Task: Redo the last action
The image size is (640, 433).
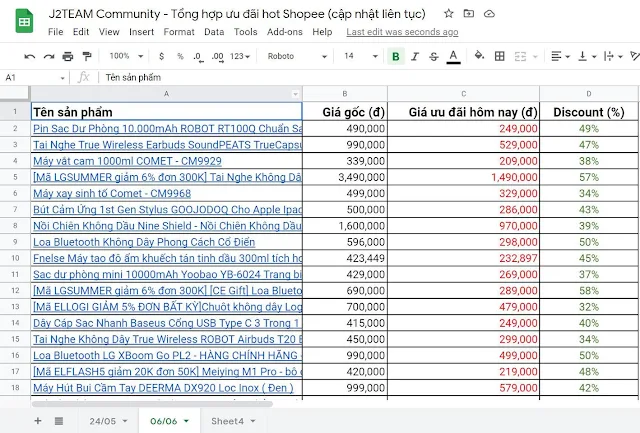Action: (49, 56)
